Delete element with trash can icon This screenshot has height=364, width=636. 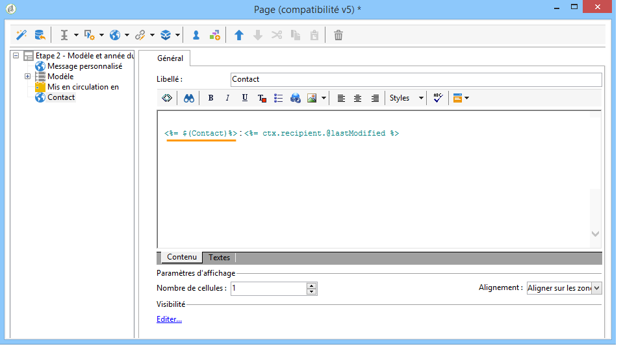pyautogui.click(x=338, y=35)
